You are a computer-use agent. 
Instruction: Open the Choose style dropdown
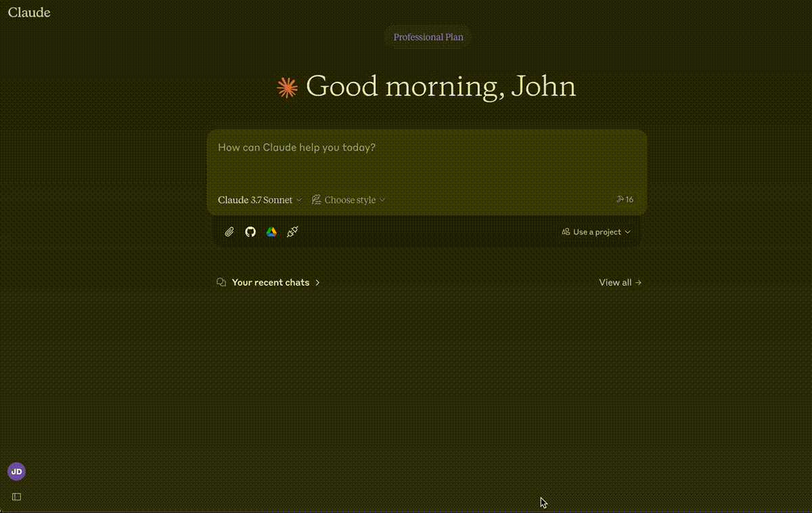pyautogui.click(x=348, y=200)
